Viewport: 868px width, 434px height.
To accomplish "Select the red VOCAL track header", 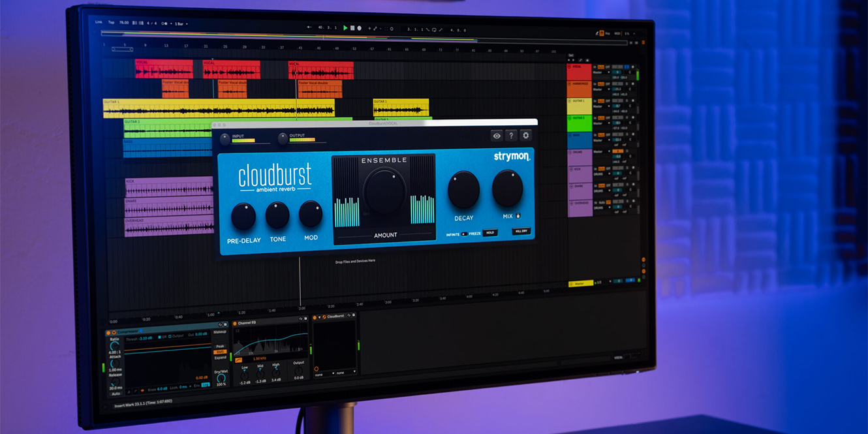I will (x=579, y=72).
